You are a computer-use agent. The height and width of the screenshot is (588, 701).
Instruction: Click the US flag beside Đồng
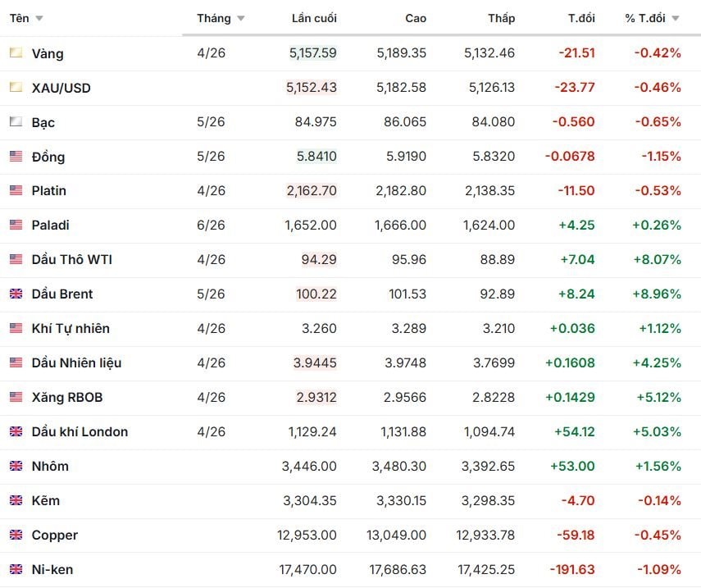click(x=16, y=157)
